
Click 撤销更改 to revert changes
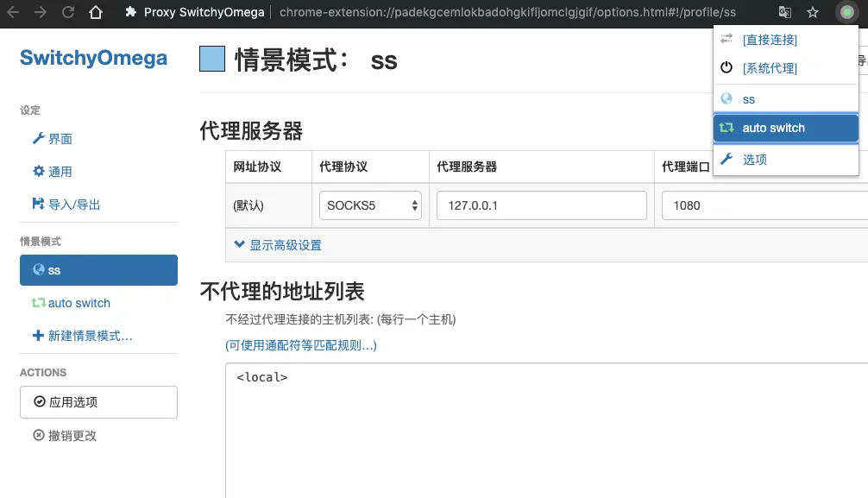(x=65, y=435)
